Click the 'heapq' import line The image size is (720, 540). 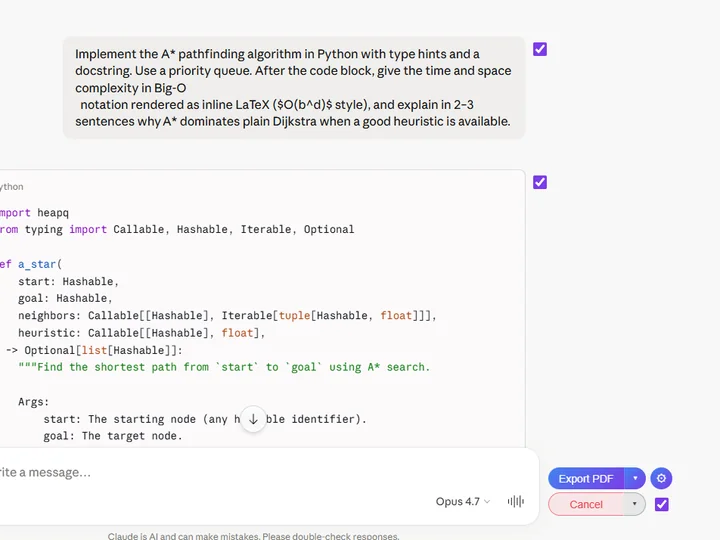coord(34,213)
